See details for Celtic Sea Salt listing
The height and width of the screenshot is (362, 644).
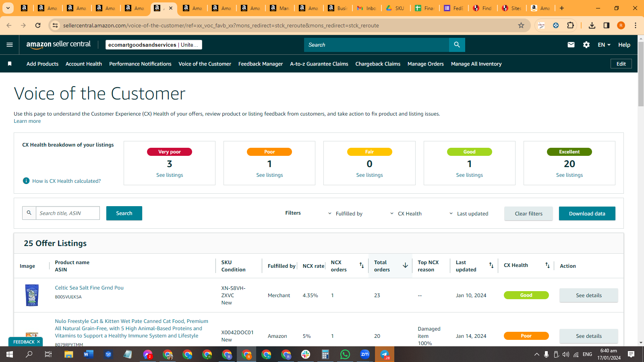[x=588, y=295]
